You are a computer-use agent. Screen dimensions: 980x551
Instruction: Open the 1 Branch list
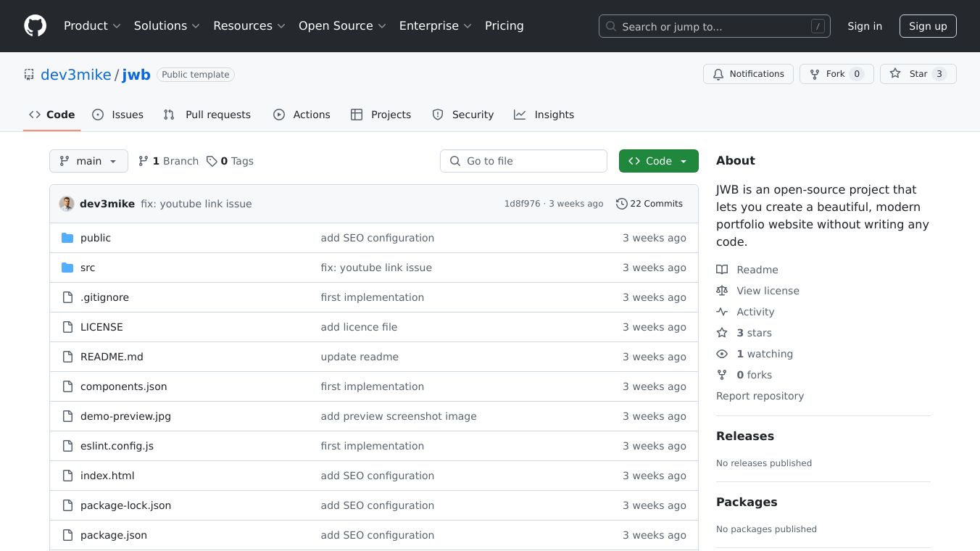coord(168,161)
